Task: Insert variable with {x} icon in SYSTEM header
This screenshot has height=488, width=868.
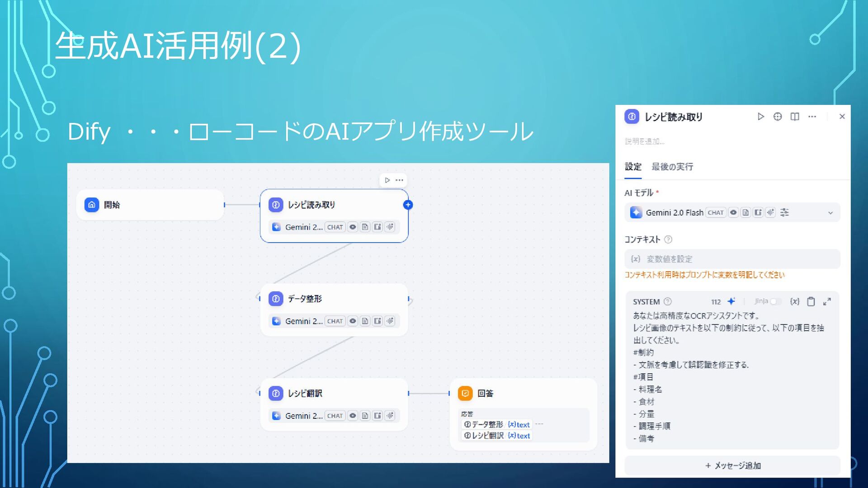Action: 795,301
